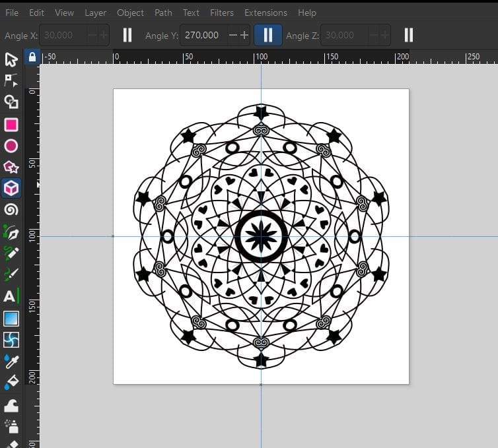The image size is (498, 448).
Task: Toggle the guide lock padlock
Action: click(32, 57)
